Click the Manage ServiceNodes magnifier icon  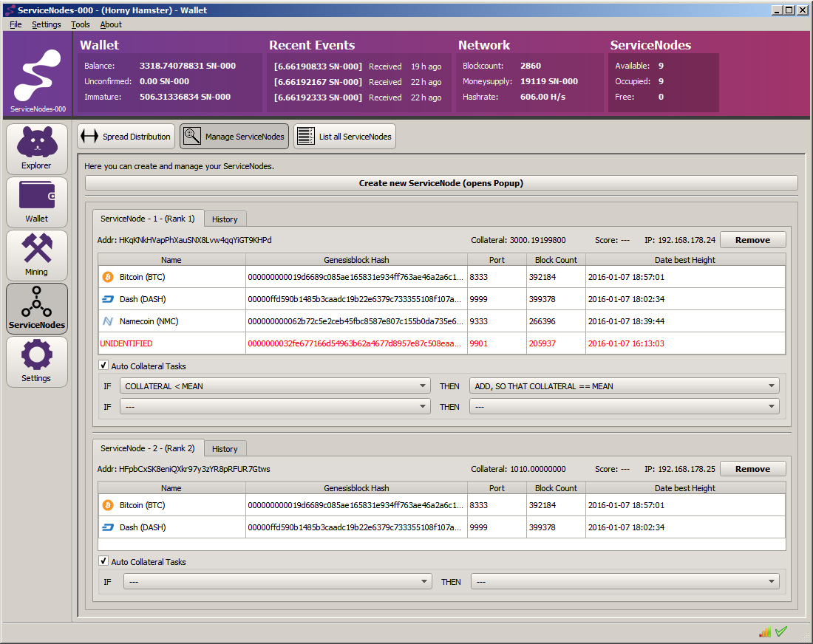pos(192,137)
